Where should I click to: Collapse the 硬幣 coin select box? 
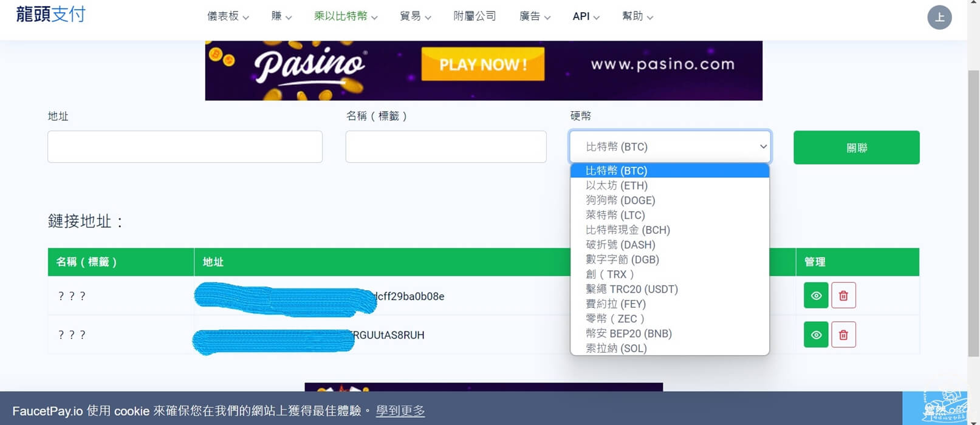[670, 147]
